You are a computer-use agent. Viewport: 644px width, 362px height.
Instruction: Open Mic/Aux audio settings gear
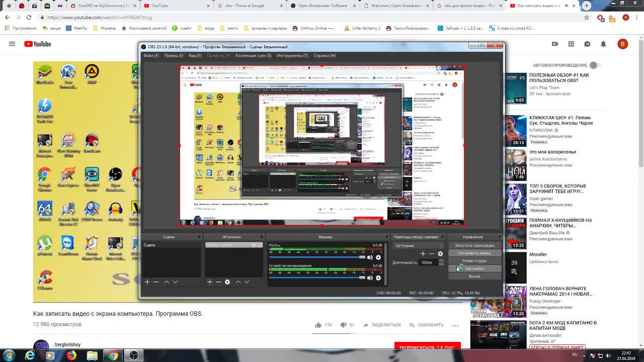[x=378, y=257]
